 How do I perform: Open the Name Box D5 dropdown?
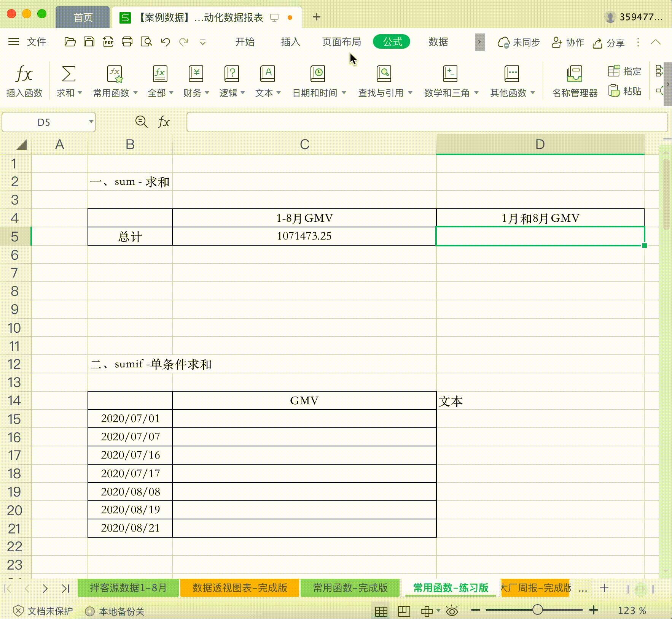click(x=91, y=122)
